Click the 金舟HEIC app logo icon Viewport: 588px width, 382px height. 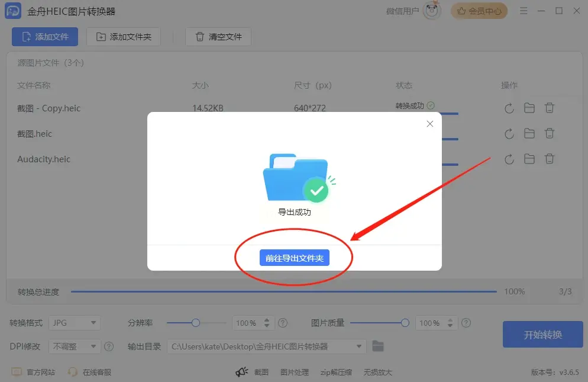pyautogui.click(x=13, y=11)
